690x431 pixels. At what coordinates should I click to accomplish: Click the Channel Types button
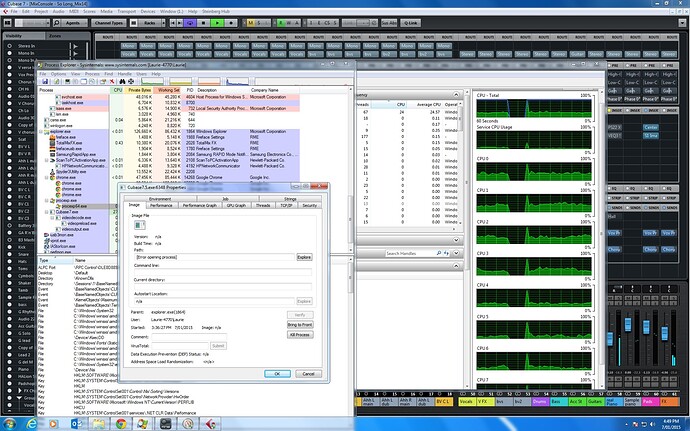[109, 23]
